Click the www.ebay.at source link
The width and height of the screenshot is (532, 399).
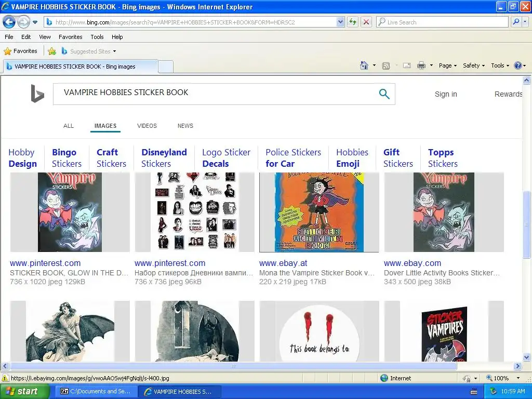pyautogui.click(x=283, y=263)
